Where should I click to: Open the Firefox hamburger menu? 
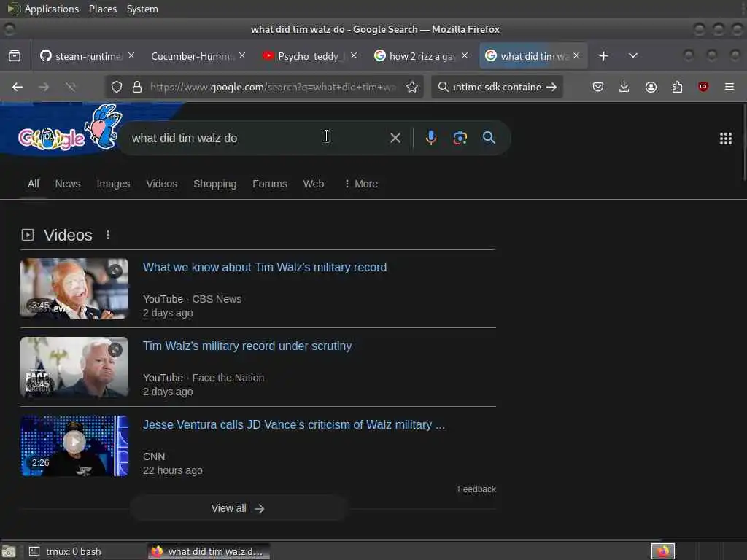click(x=729, y=87)
